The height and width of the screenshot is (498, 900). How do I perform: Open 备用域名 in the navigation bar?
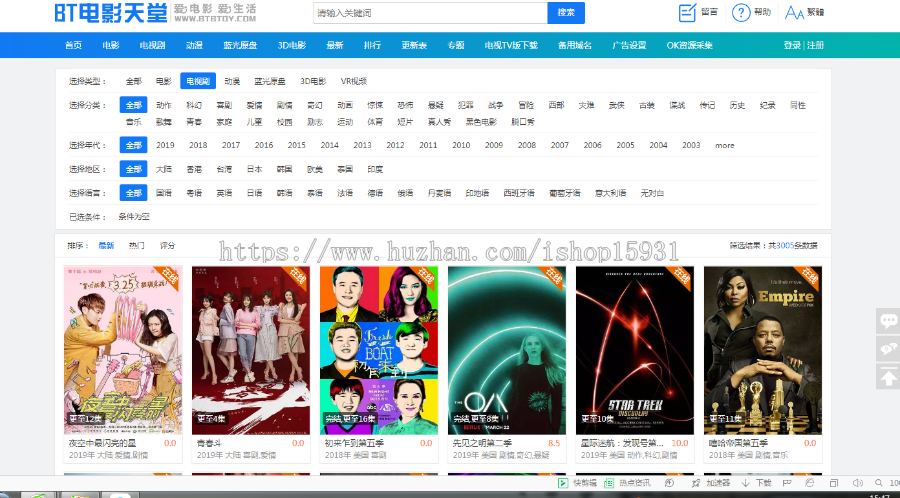[575, 45]
